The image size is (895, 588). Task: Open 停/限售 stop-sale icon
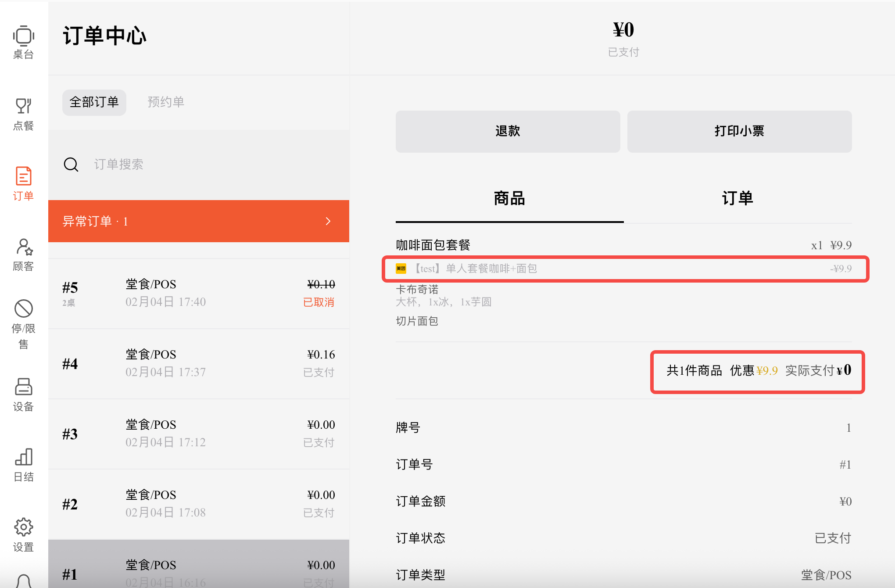click(x=24, y=309)
